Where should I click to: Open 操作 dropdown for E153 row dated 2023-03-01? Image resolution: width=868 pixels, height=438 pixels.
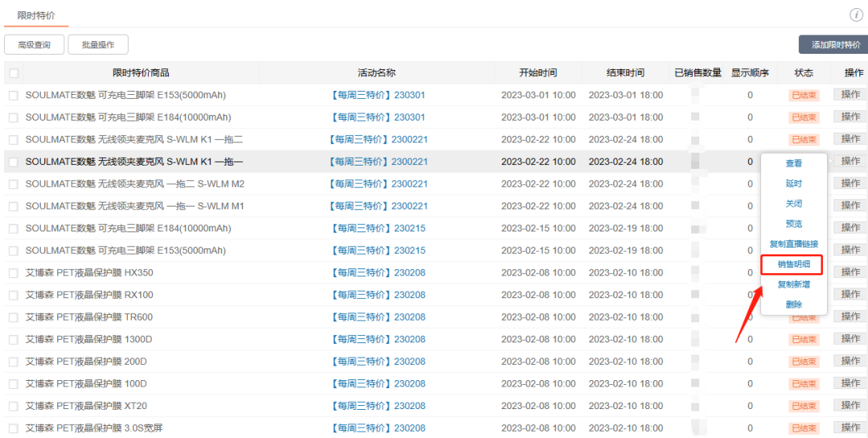[x=850, y=94]
